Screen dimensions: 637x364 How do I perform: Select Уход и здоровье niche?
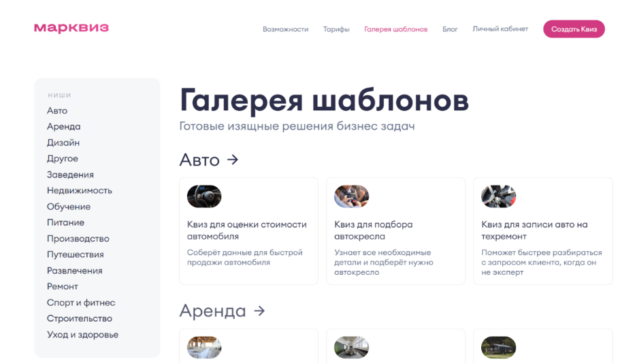pyautogui.click(x=83, y=335)
